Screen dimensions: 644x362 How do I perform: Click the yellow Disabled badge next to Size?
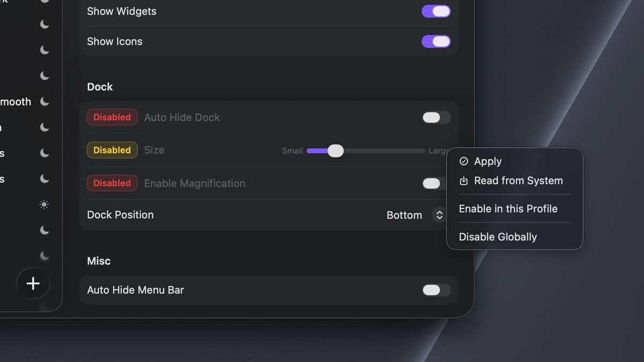point(112,150)
